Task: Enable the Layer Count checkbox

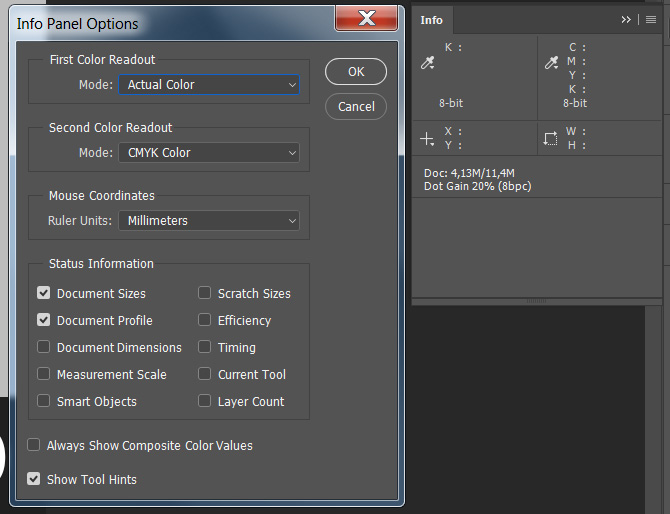Action: pyautogui.click(x=205, y=401)
